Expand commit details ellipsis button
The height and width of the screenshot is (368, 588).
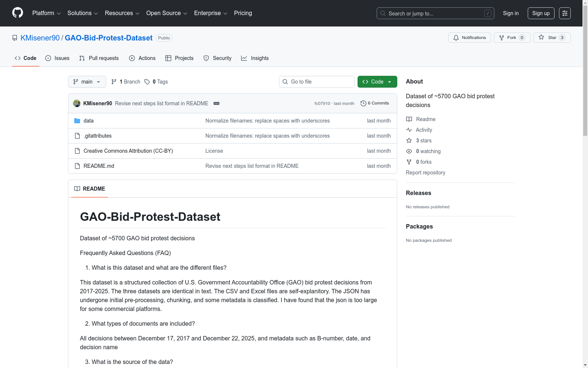coord(216,103)
